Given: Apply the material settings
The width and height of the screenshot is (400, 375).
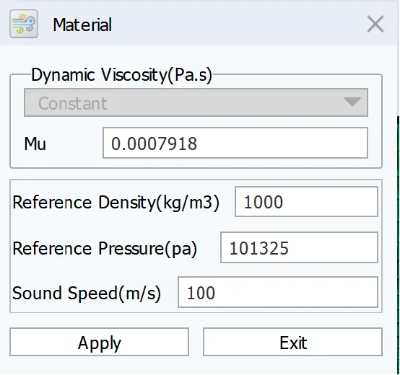Looking at the screenshot, I should coord(99,342).
